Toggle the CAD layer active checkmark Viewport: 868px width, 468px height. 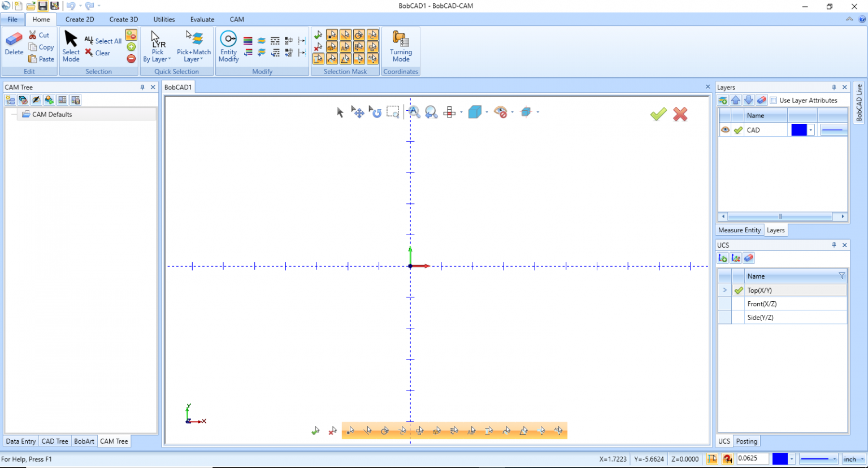738,129
